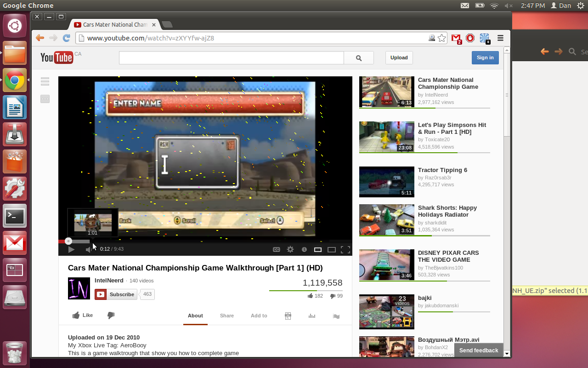
Task: Bookmark the page with the star icon
Action: [x=442, y=38]
